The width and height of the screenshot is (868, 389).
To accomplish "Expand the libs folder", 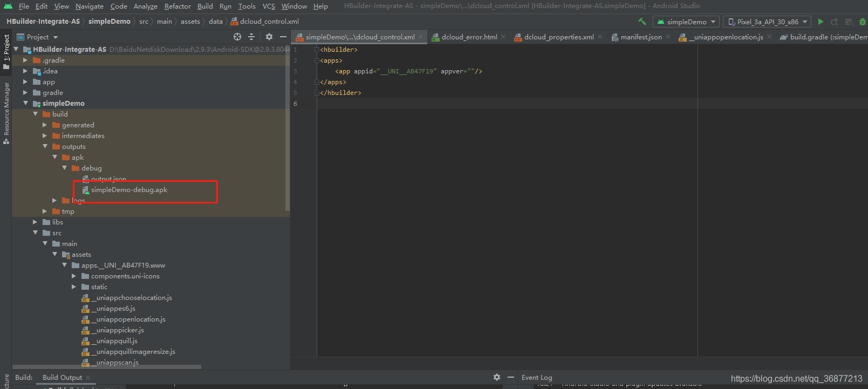I will (x=35, y=222).
